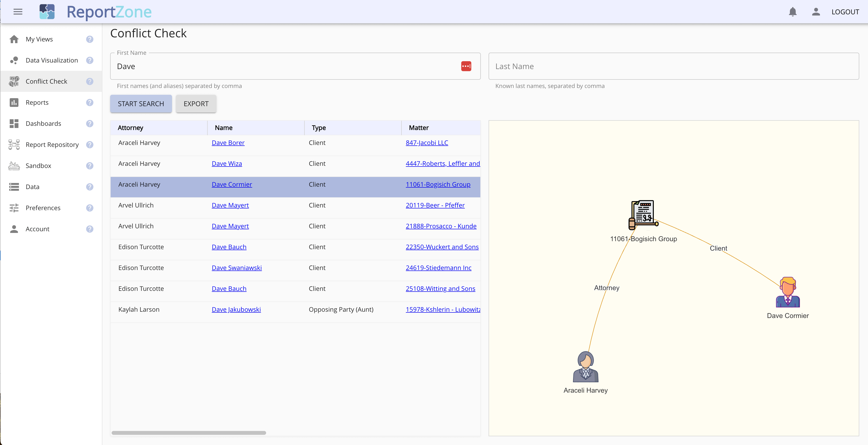Viewport: 868px width, 445px height.
Task: Select the 11061-Bogisich Group matter node
Action: [643, 215]
